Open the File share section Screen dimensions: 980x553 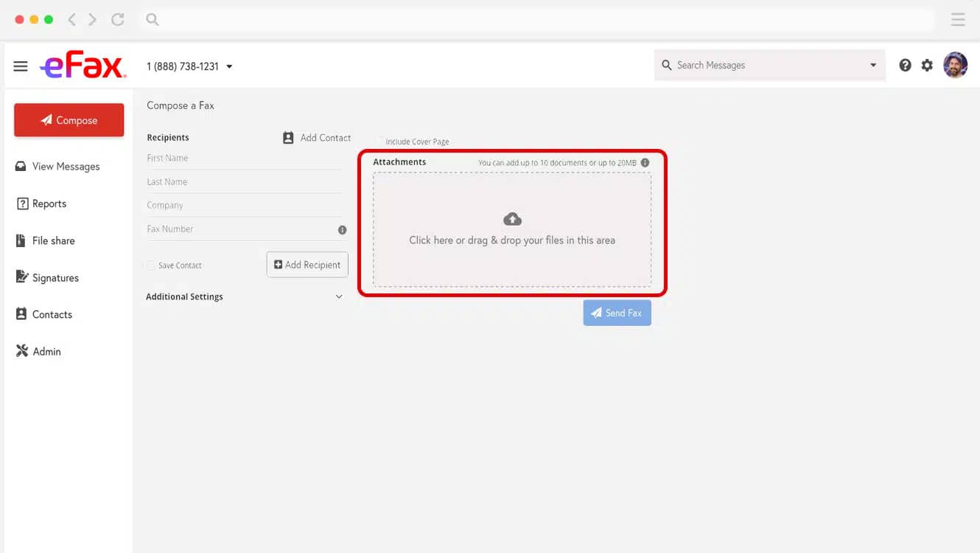click(22, 240)
